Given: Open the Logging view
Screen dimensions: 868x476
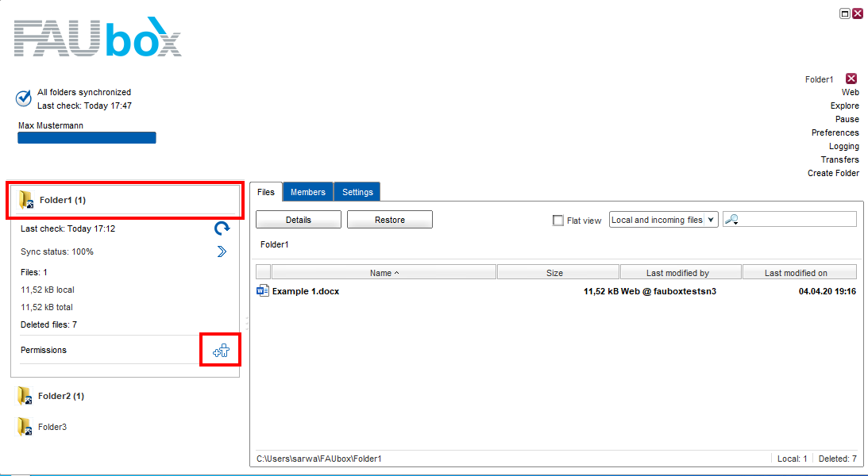Looking at the screenshot, I should point(844,146).
